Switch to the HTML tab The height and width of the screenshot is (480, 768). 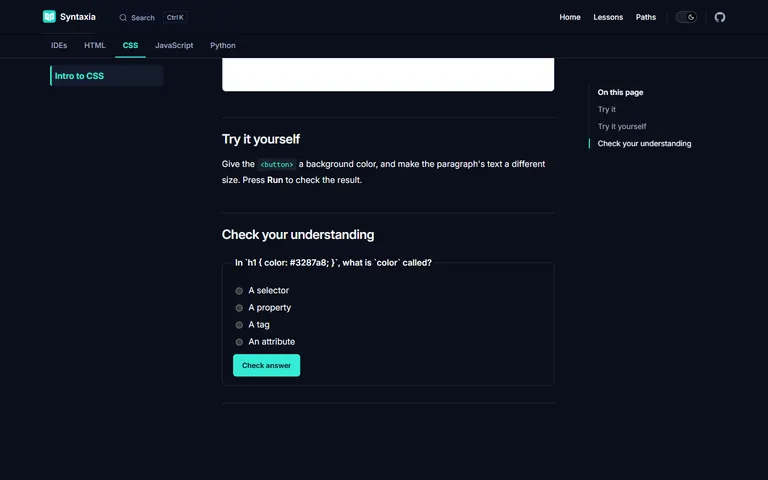95,46
